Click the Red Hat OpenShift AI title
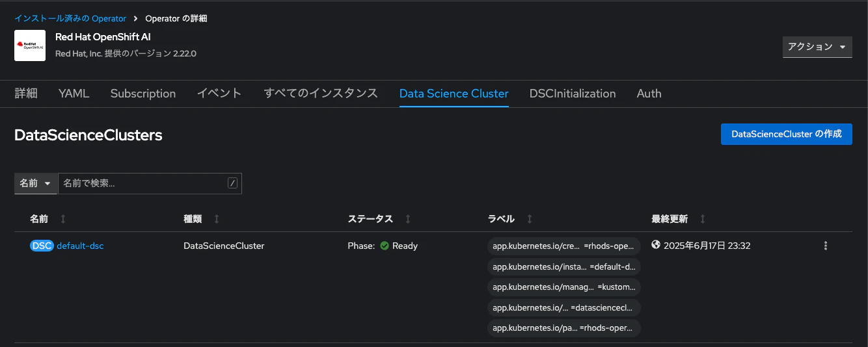868x347 pixels. click(103, 37)
